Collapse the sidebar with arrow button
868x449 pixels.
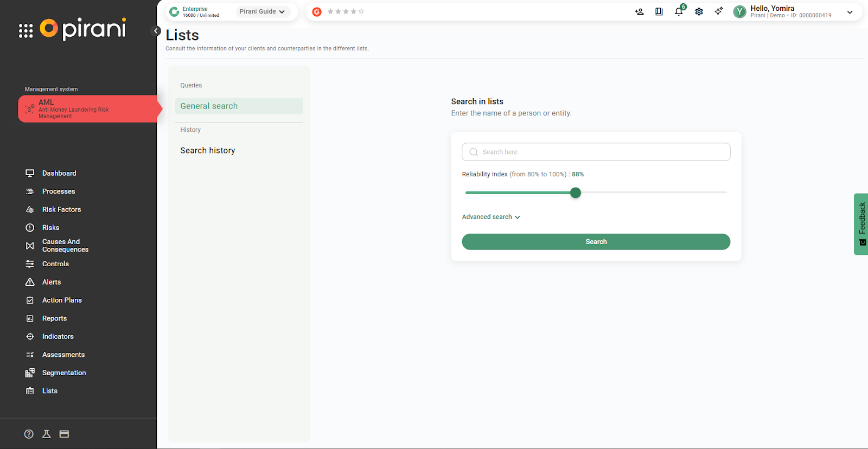(x=156, y=31)
